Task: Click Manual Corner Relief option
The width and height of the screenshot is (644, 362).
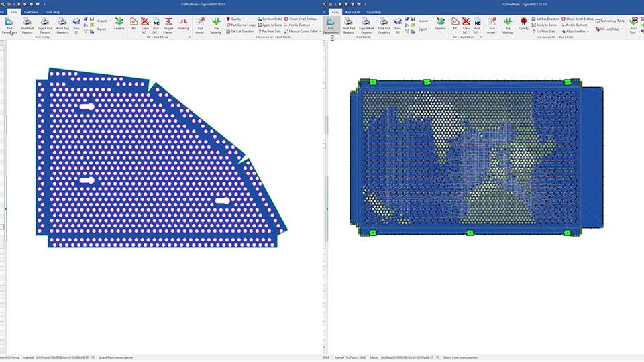Action: pyautogui.click(x=303, y=31)
